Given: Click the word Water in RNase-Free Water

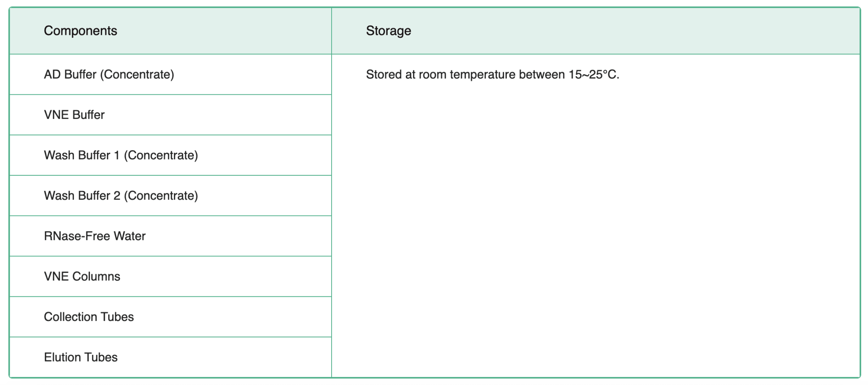Looking at the screenshot, I should pyautogui.click(x=130, y=236).
